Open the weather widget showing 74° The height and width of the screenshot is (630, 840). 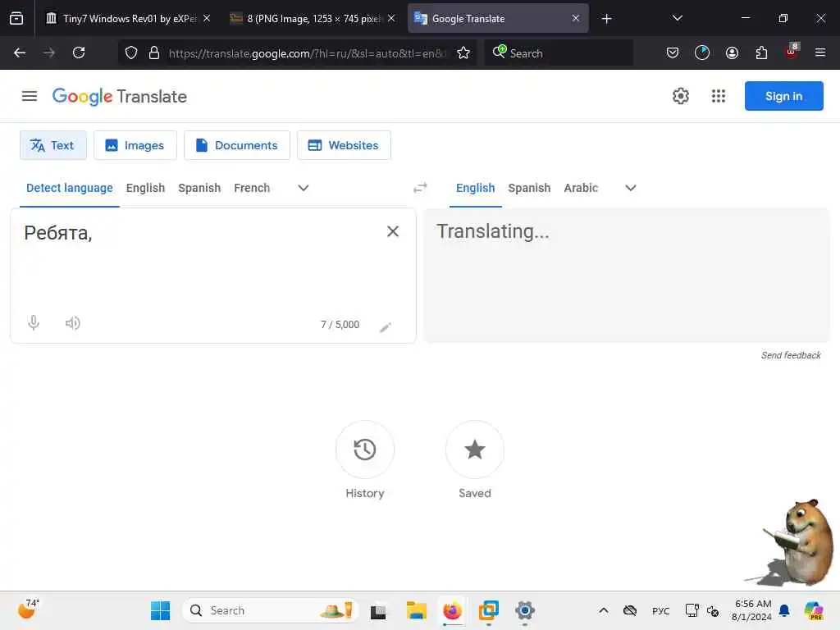click(x=28, y=609)
